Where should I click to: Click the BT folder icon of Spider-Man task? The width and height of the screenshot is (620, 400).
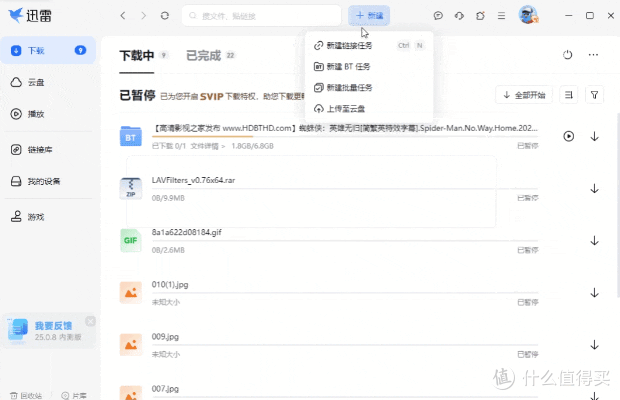coord(131,136)
